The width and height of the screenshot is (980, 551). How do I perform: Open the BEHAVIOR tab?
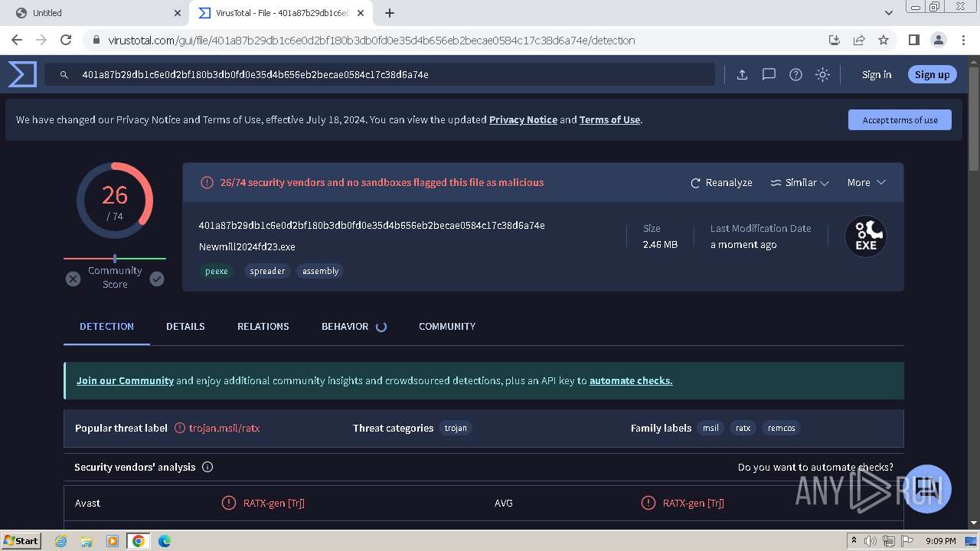point(345,326)
